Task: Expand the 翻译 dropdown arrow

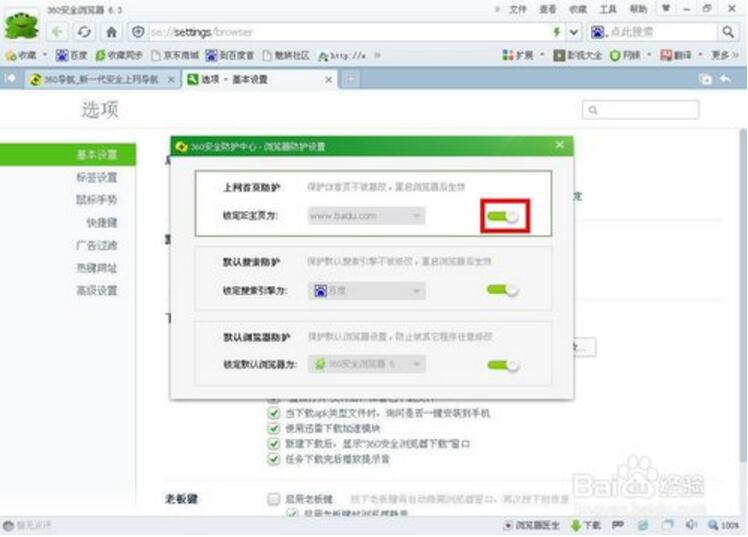Action: (x=700, y=55)
